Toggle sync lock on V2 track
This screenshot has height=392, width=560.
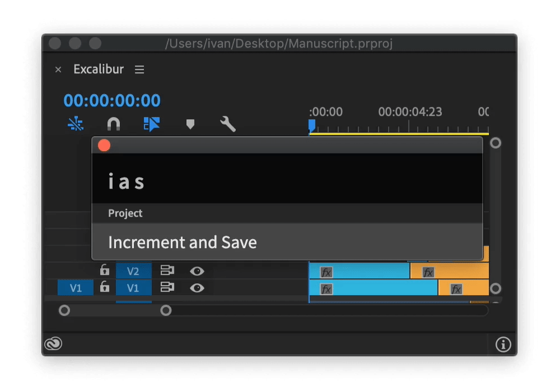pos(167,270)
